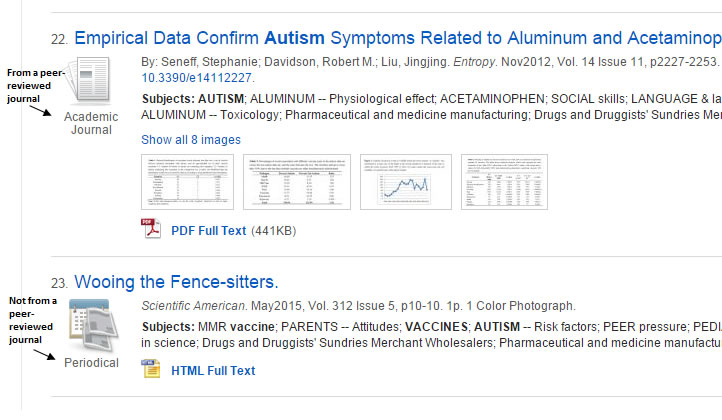Click the Scientific American source name

(x=193, y=306)
